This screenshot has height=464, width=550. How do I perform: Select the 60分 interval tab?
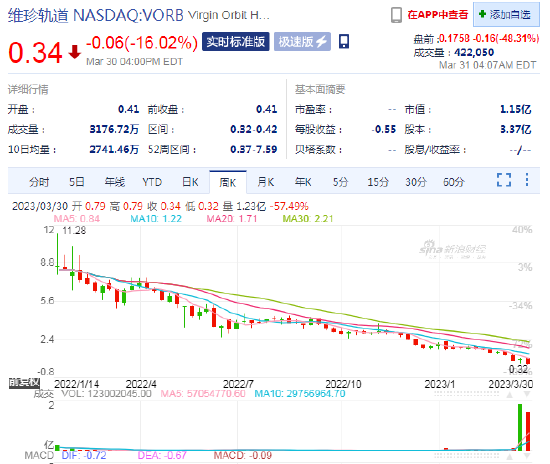pyautogui.click(x=454, y=182)
